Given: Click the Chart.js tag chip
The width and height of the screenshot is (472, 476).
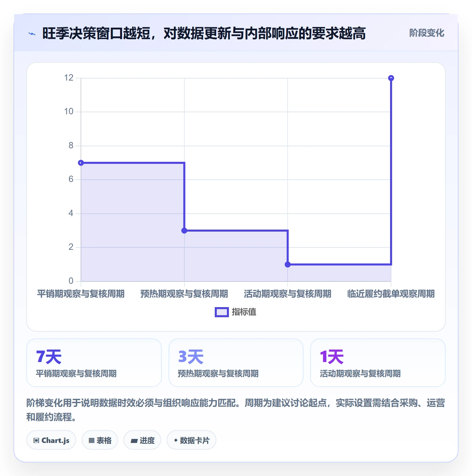Looking at the screenshot, I should coord(51,440).
